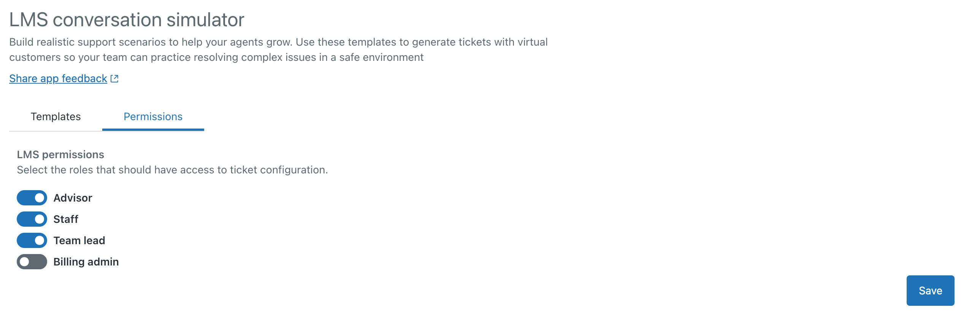Click the blue underline beneath Permissions tab
The width and height of the screenshot is (980, 321).
pos(153,130)
